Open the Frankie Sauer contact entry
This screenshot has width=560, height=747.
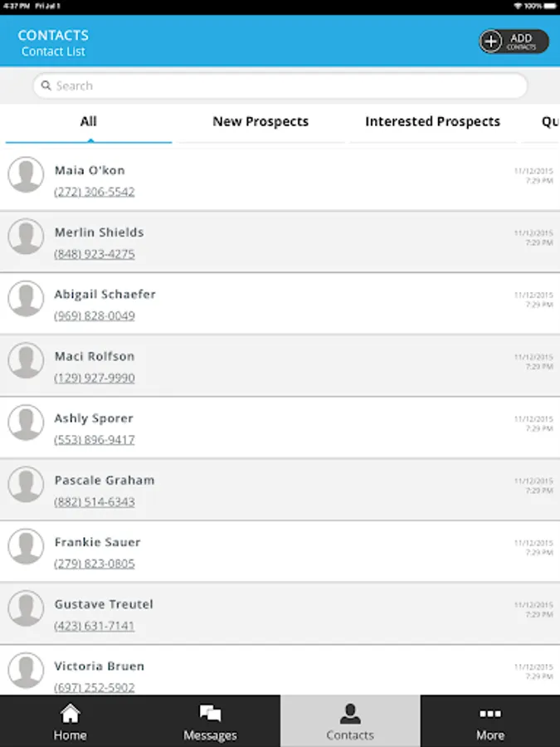(x=280, y=552)
